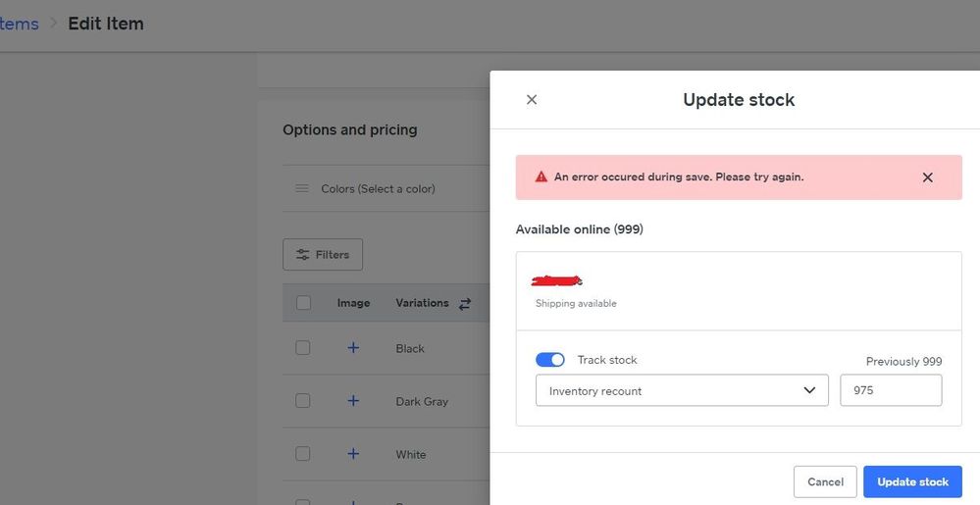Select the Black variation checkbox
Screen dimensions: 980x505
click(x=303, y=348)
